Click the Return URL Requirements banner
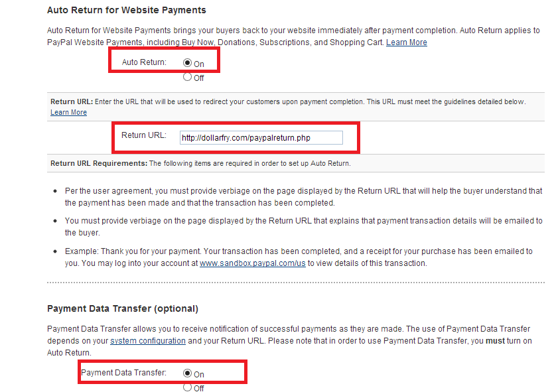554x392 pixels. pyautogui.click(x=199, y=163)
